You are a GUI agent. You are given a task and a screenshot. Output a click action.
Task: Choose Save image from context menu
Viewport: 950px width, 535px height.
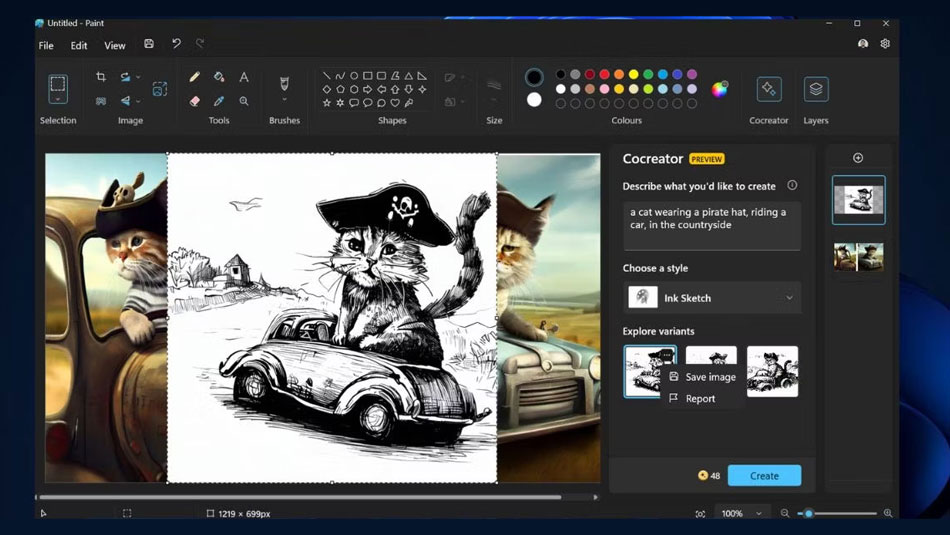pyautogui.click(x=710, y=377)
